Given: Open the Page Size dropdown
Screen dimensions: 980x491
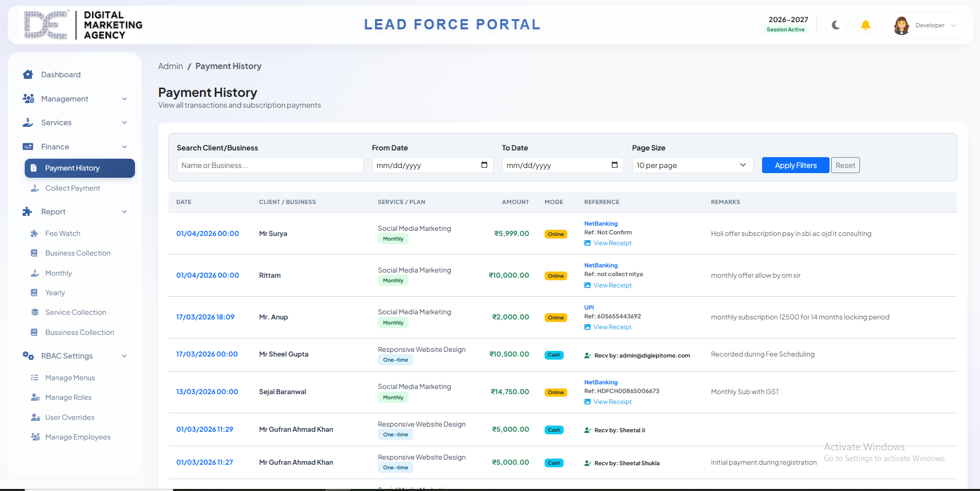Looking at the screenshot, I should point(692,165).
